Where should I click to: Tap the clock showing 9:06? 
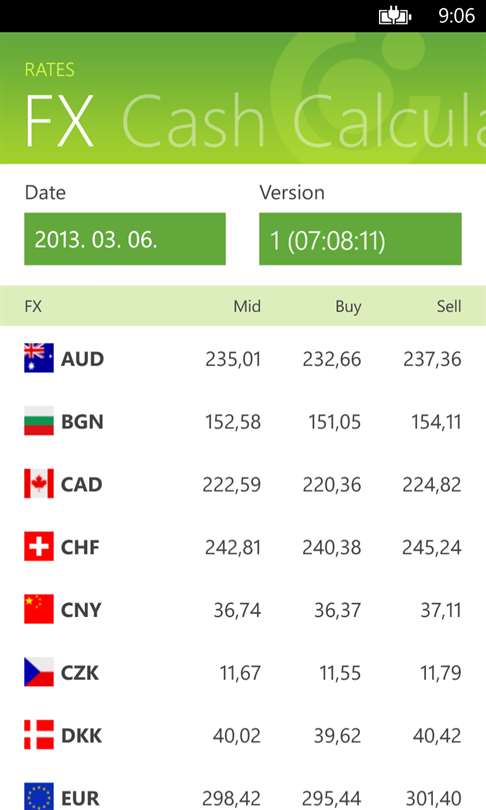(457, 16)
